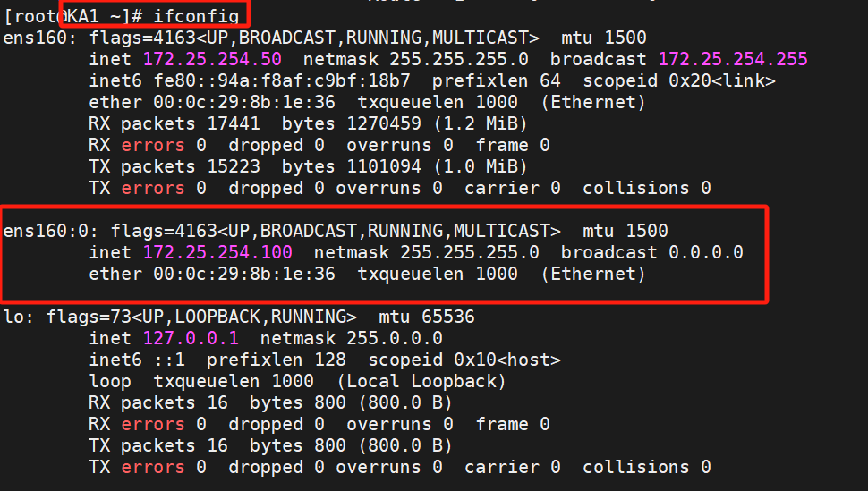Click the ens160:0 interface name
Viewport: 868px width, 491px height.
pos(46,231)
